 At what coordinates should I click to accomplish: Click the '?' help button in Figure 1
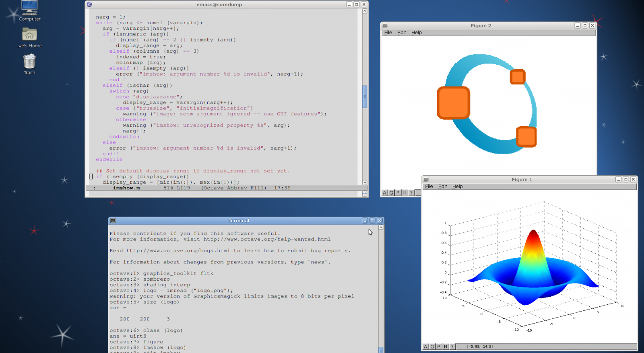[452, 347]
